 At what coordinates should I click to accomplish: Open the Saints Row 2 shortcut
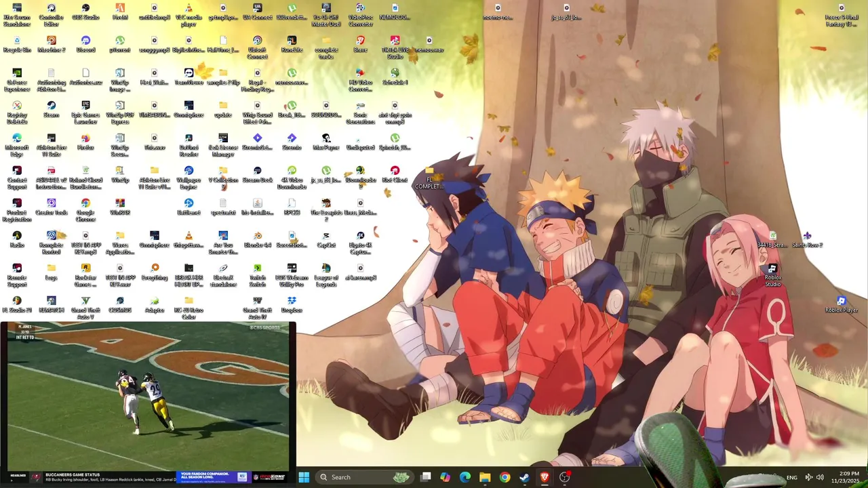807,240
